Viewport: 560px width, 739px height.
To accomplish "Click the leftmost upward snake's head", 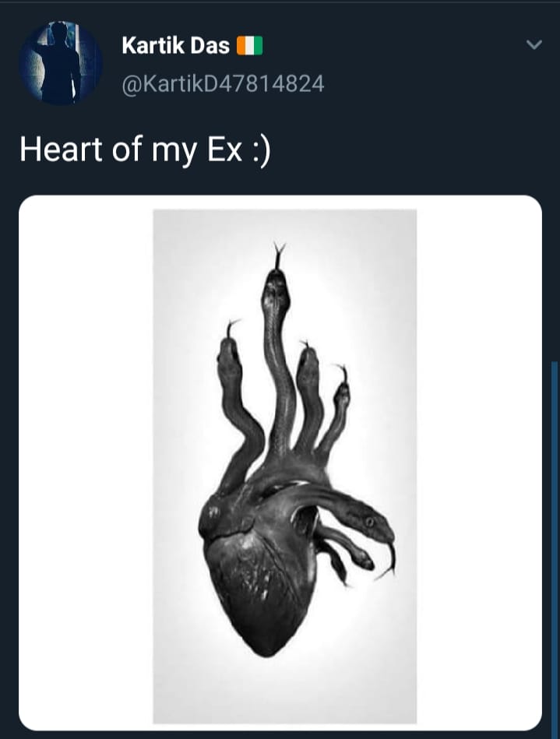I will pos(229,357).
